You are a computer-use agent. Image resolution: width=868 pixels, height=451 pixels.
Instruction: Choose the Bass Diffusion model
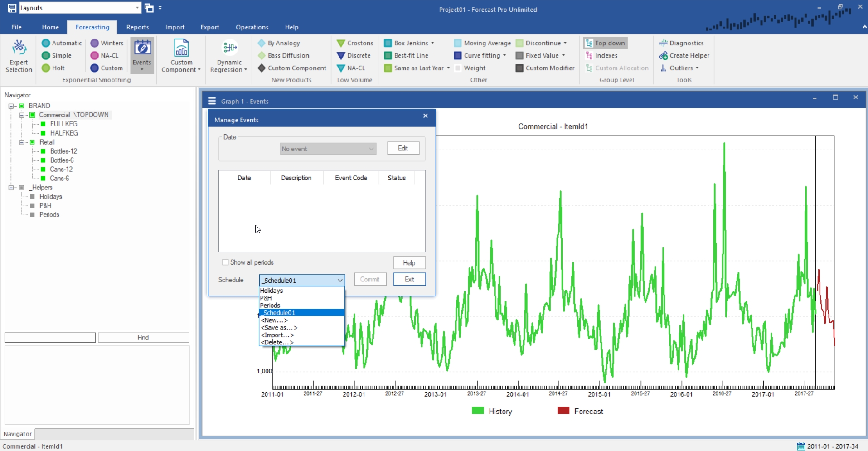pos(283,55)
